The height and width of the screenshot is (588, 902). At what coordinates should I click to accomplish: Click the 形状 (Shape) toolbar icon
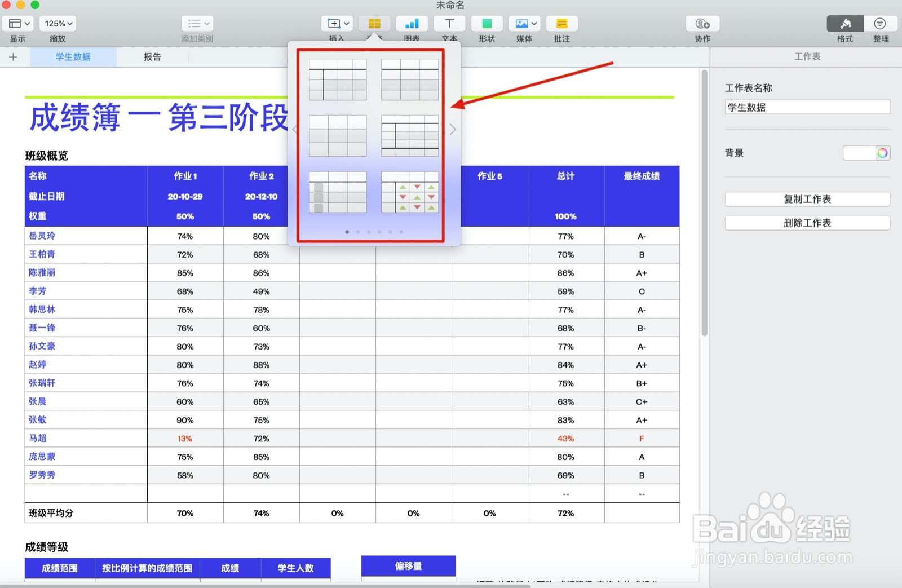click(487, 23)
